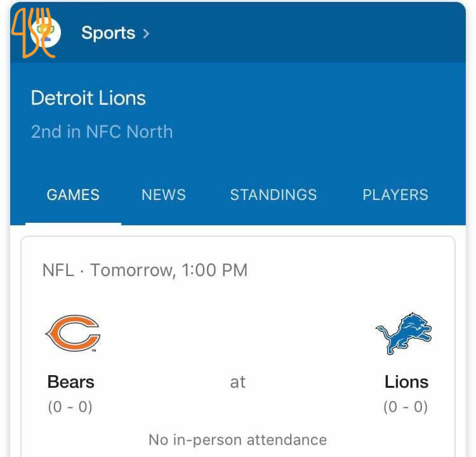Viewport: 476px width, 457px height.
Task: Click the Bears team name
Action: click(x=71, y=382)
